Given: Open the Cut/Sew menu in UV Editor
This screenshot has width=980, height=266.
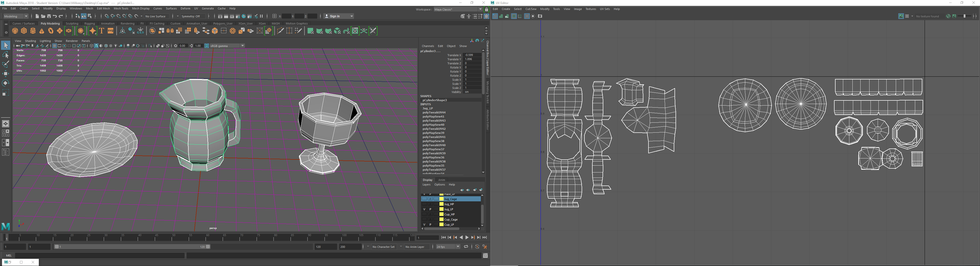Looking at the screenshot, I should pyautogui.click(x=531, y=9).
